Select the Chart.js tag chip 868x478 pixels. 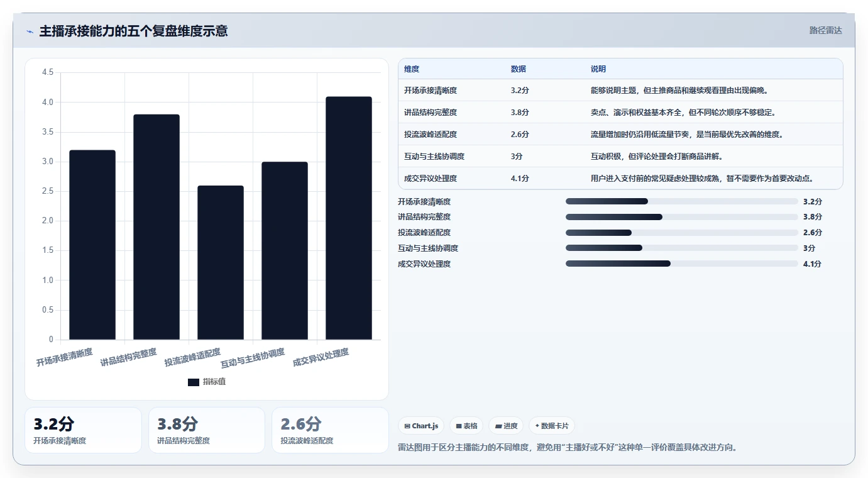pyautogui.click(x=421, y=426)
